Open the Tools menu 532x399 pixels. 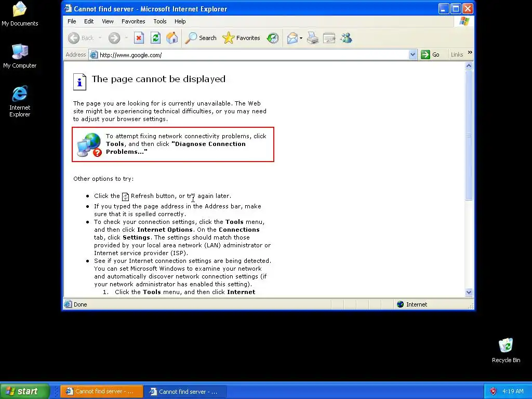coord(160,21)
